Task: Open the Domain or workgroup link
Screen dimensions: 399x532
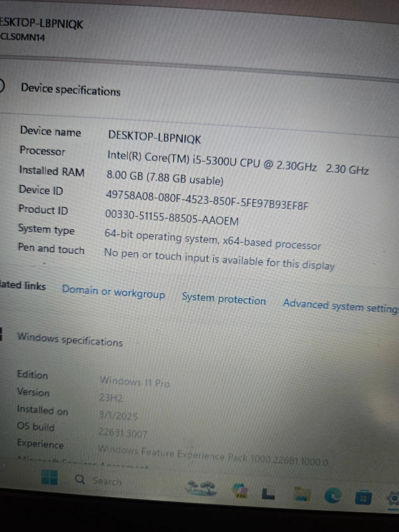Action: [113, 292]
